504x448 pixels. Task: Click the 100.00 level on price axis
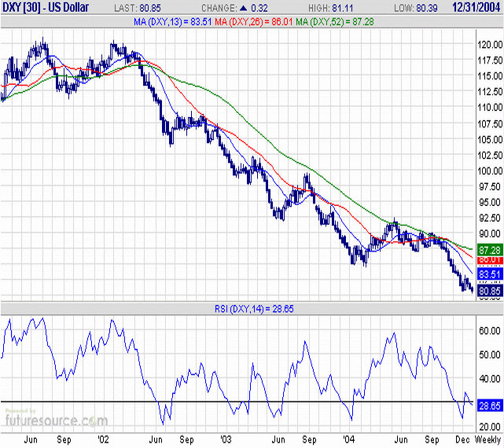point(489,171)
